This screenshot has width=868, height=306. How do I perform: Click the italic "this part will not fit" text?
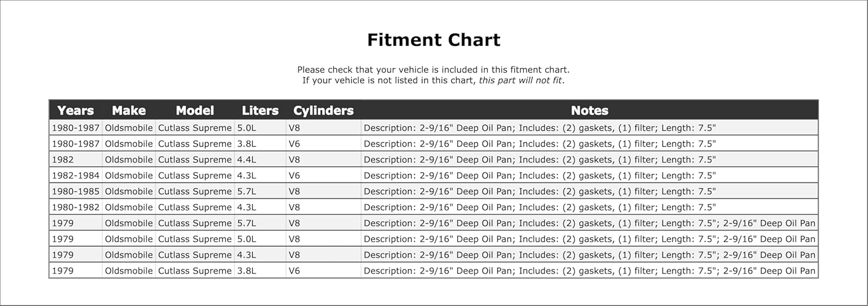click(x=520, y=80)
